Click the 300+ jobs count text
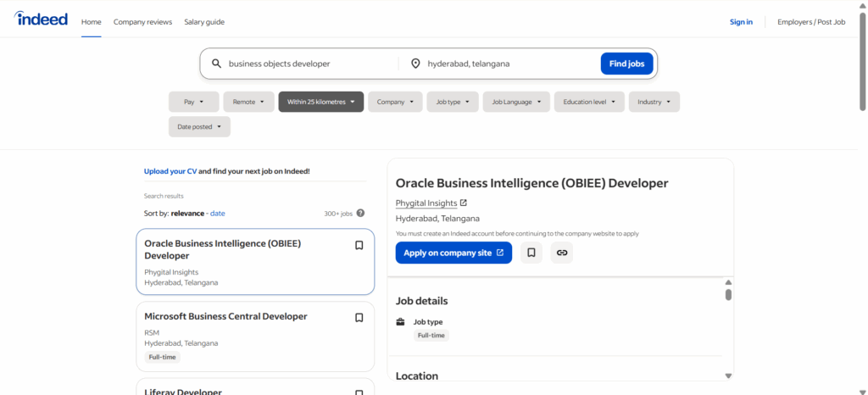 tap(338, 214)
